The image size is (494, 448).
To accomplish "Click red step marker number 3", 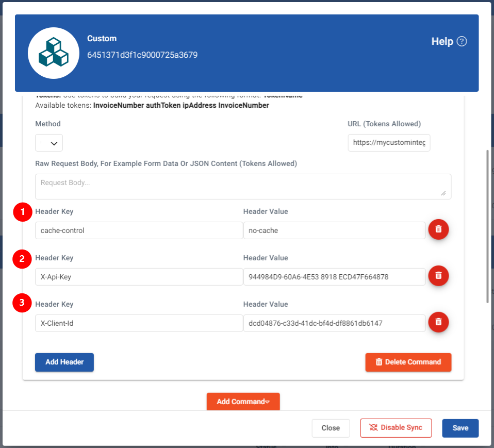I will coord(22,303).
